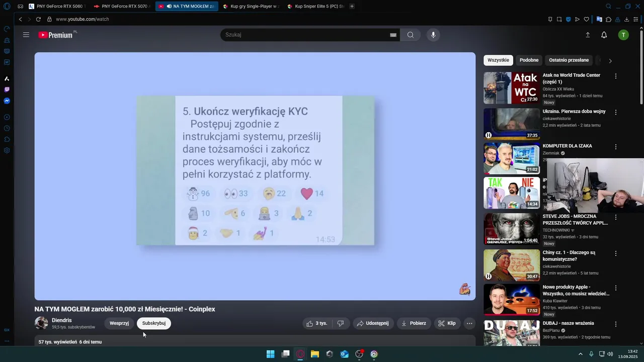Screen dimensions: 644x362
Task: Open the YouTube guide hamburger menu
Action: tap(26, 35)
